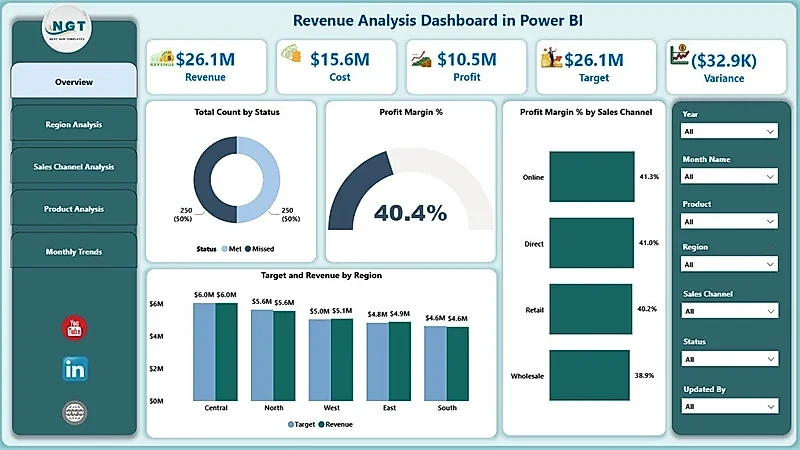Image resolution: width=800 pixels, height=450 pixels.
Task: Click the Central region Revenue bar
Action: [x=226, y=352]
